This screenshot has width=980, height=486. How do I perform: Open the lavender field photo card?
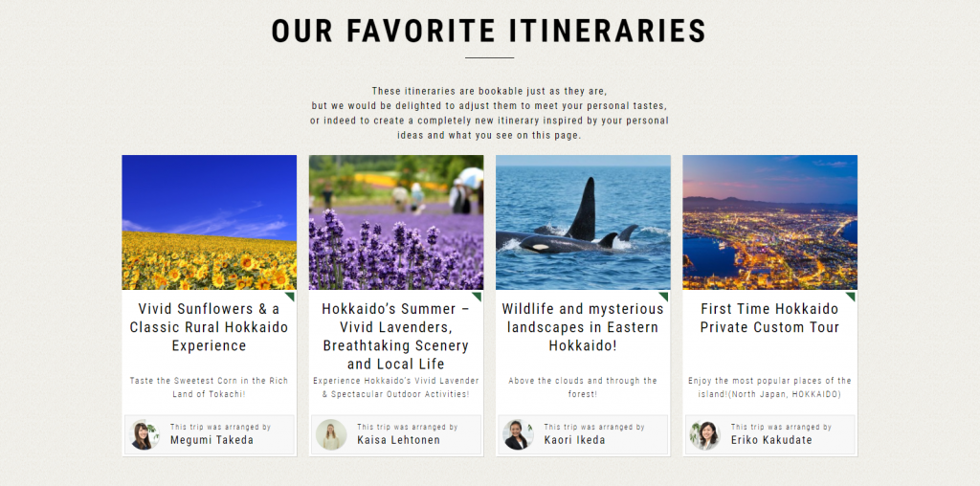click(395, 222)
